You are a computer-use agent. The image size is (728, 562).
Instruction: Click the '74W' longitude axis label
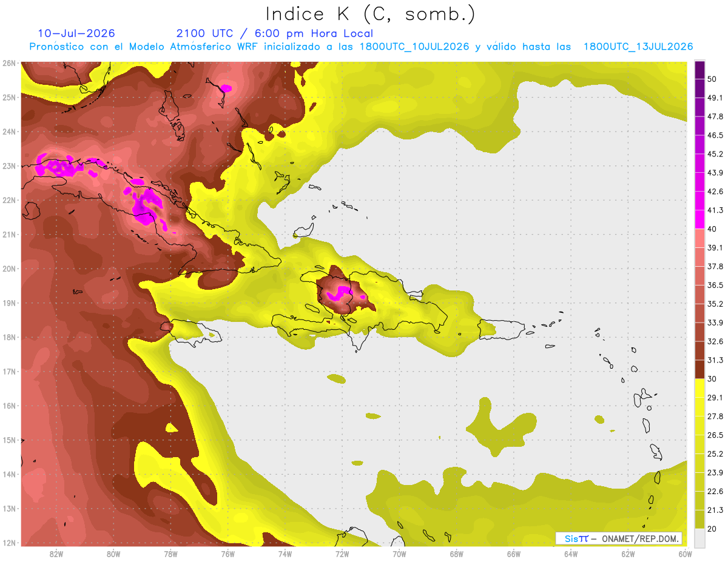click(x=285, y=554)
